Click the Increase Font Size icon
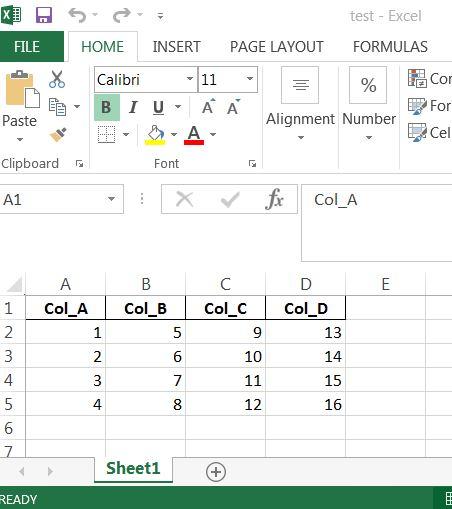The image size is (452, 509). 209,107
